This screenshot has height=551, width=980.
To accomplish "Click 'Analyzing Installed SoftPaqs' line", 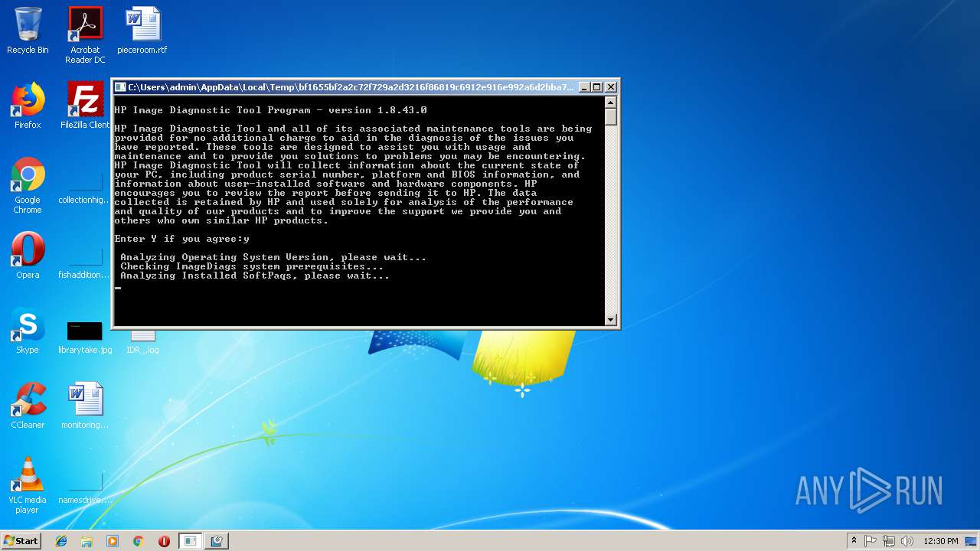I will [x=255, y=275].
